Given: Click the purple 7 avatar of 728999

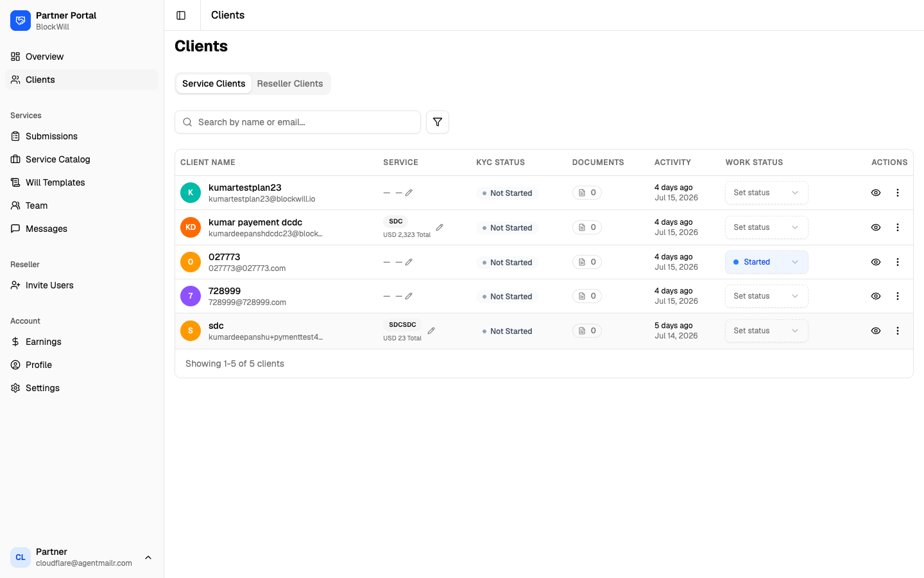Looking at the screenshot, I should click(x=191, y=296).
